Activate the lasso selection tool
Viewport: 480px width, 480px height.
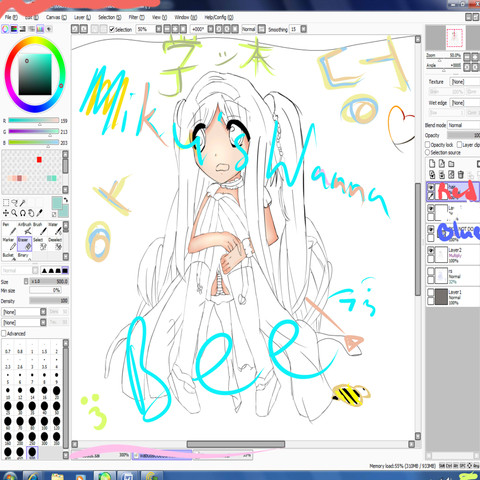[14, 203]
